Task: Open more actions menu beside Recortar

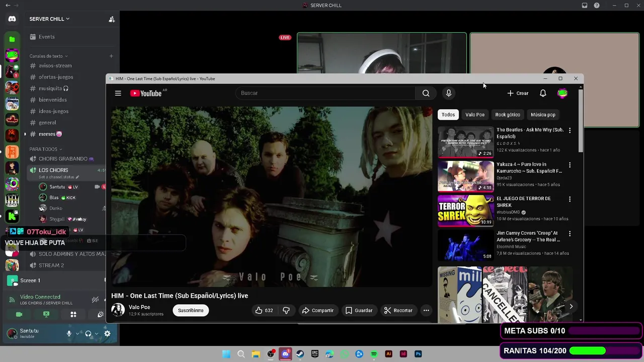Action: tap(426, 310)
